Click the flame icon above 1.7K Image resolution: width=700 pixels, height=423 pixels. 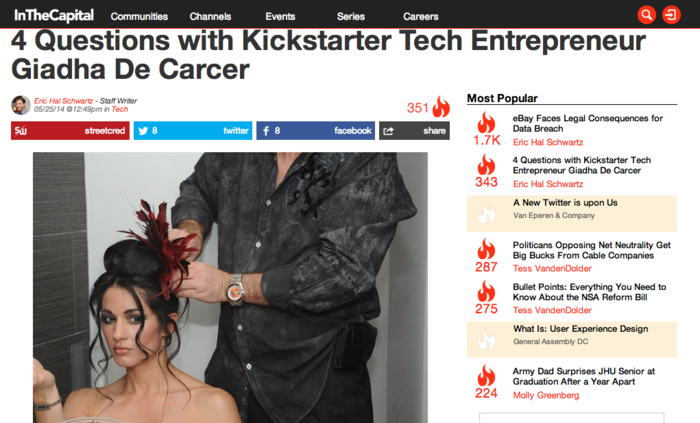click(x=486, y=122)
